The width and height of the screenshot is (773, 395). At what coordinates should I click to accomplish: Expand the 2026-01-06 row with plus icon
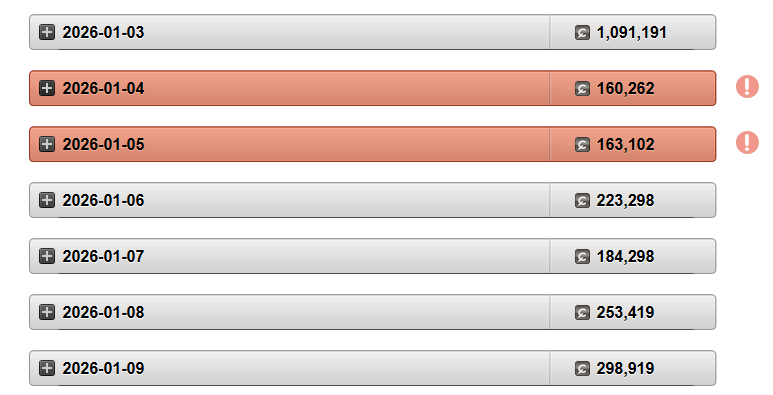click(47, 200)
